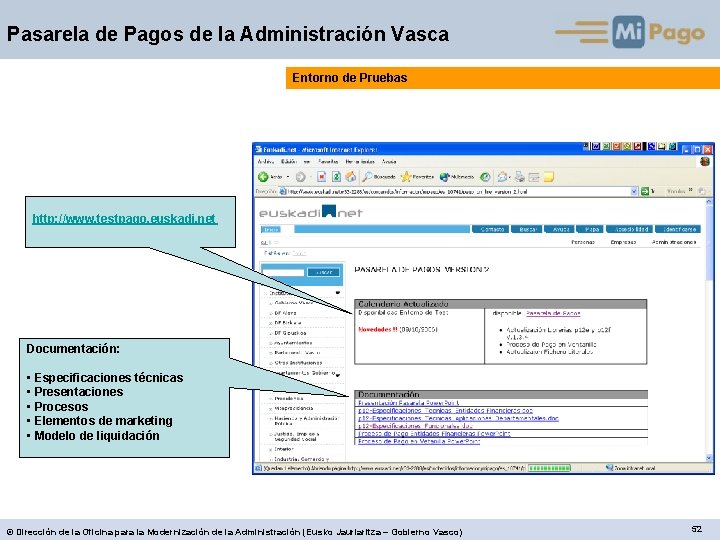Select DF Bizkaia in sidebar list
Image resolution: width=720 pixels, height=540 pixels.
click(287, 323)
